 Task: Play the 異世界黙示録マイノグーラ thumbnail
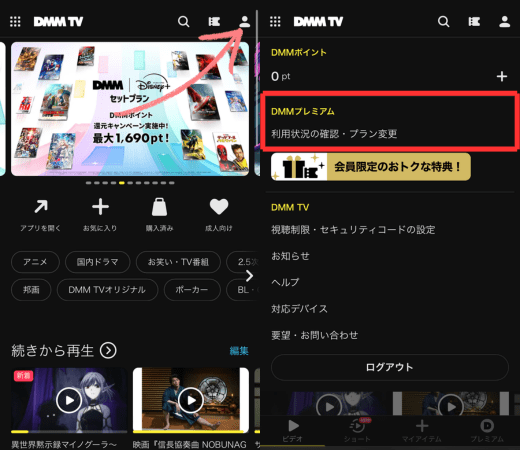click(x=69, y=400)
